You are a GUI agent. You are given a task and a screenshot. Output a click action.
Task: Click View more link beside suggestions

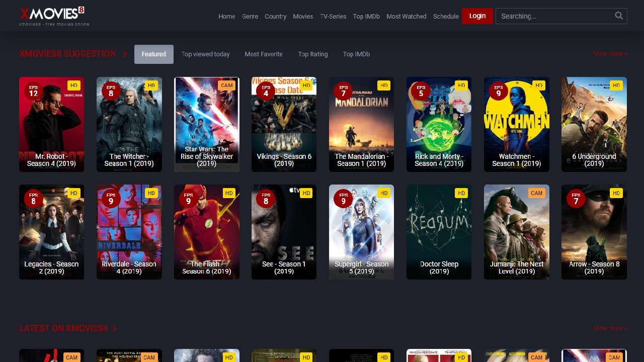610,54
